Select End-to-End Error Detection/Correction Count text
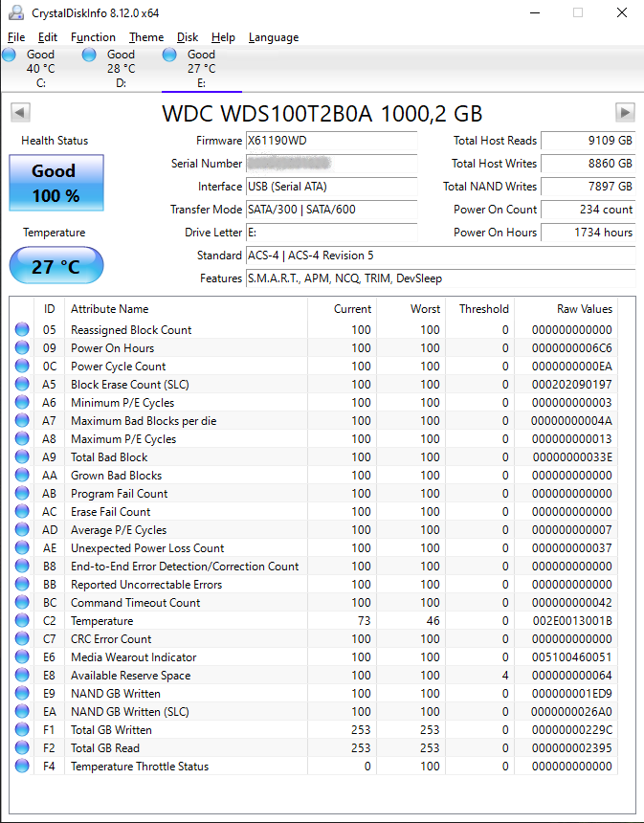 tap(185, 567)
